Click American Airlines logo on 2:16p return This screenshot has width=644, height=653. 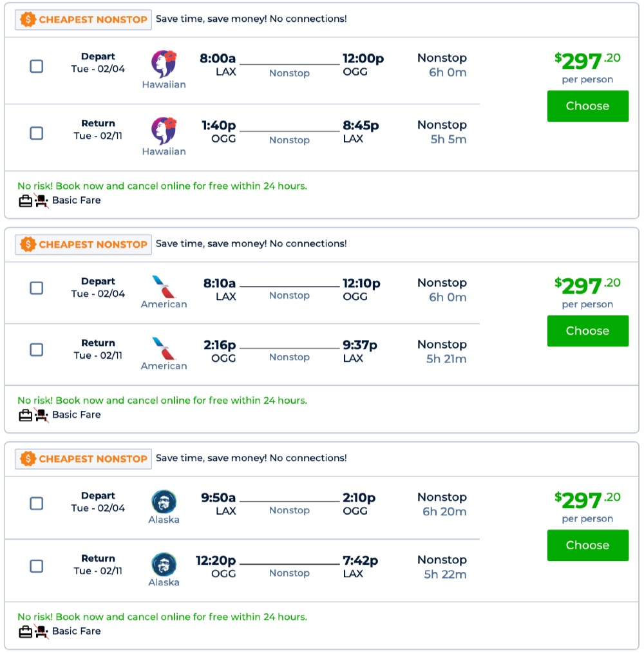[x=164, y=348]
